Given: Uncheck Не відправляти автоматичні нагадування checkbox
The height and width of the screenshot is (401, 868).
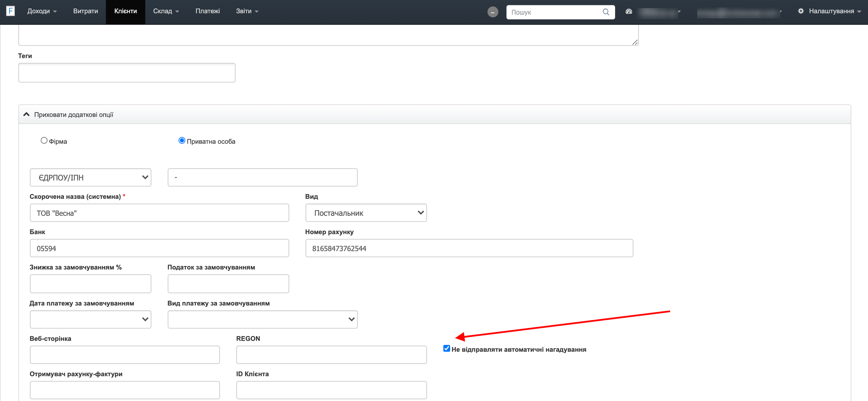Looking at the screenshot, I should 447,348.
